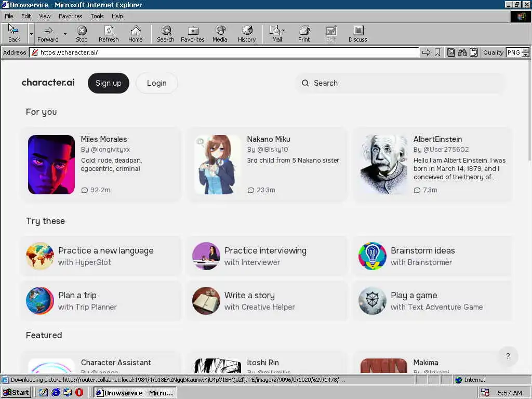Click the Brainstormer lightbulb icon
This screenshot has height=399, width=532.
(372, 256)
